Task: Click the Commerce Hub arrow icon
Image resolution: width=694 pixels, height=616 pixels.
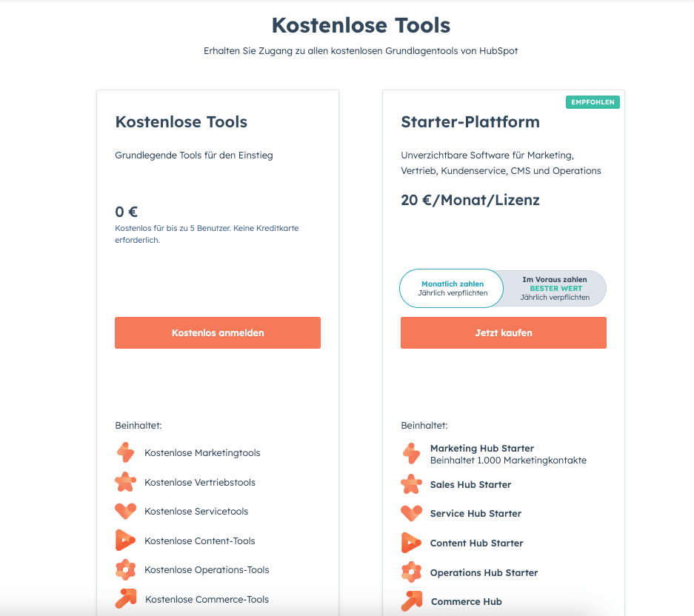Action: pos(412,601)
